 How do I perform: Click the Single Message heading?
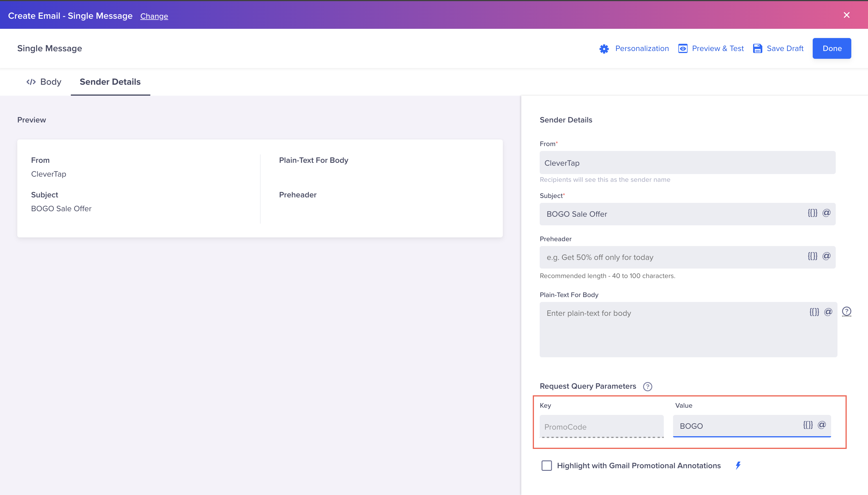coord(50,48)
